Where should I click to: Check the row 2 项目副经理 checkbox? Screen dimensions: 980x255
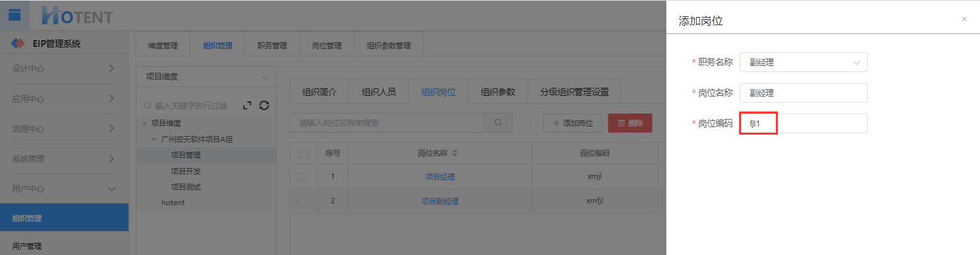click(303, 201)
